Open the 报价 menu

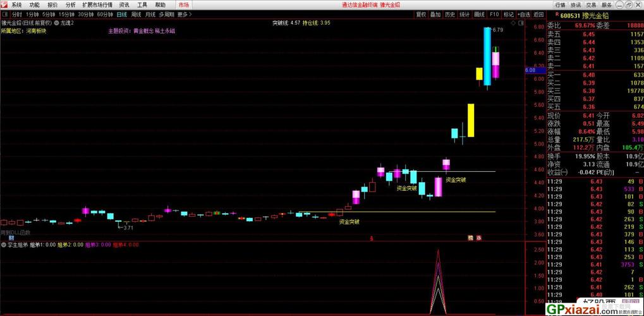tap(52, 5)
